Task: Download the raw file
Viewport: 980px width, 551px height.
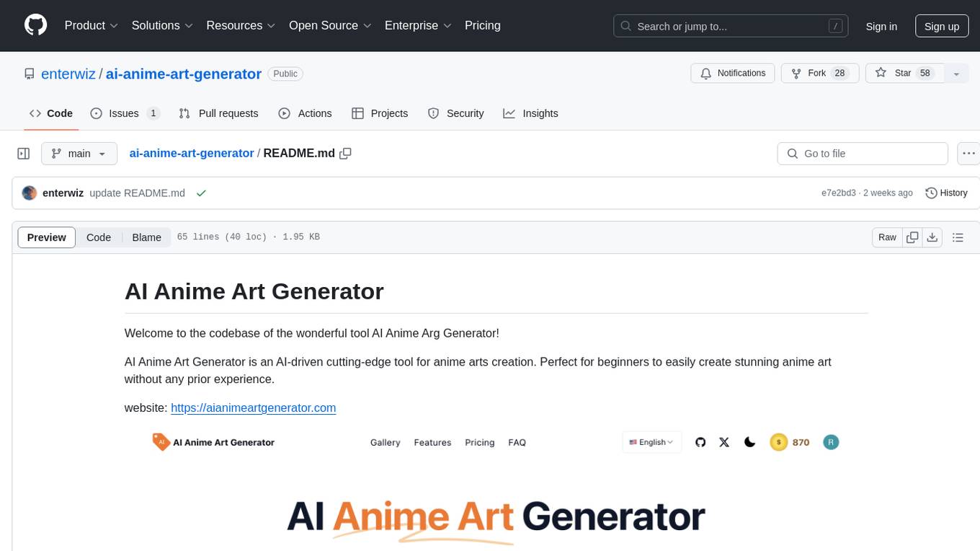Action: (x=932, y=237)
